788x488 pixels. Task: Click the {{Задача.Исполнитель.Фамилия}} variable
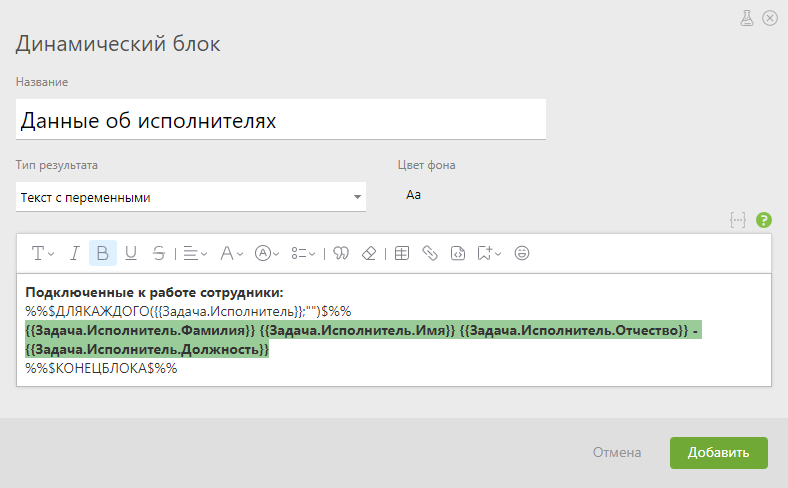click(140, 331)
